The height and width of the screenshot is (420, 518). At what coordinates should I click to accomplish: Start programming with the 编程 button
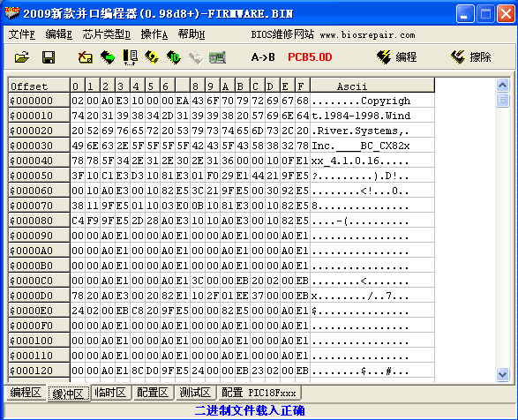[396, 57]
